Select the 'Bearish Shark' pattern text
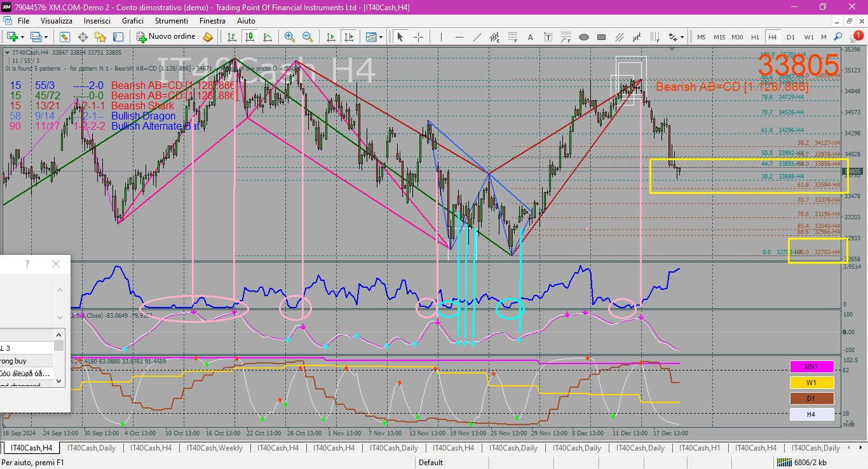 (x=142, y=106)
